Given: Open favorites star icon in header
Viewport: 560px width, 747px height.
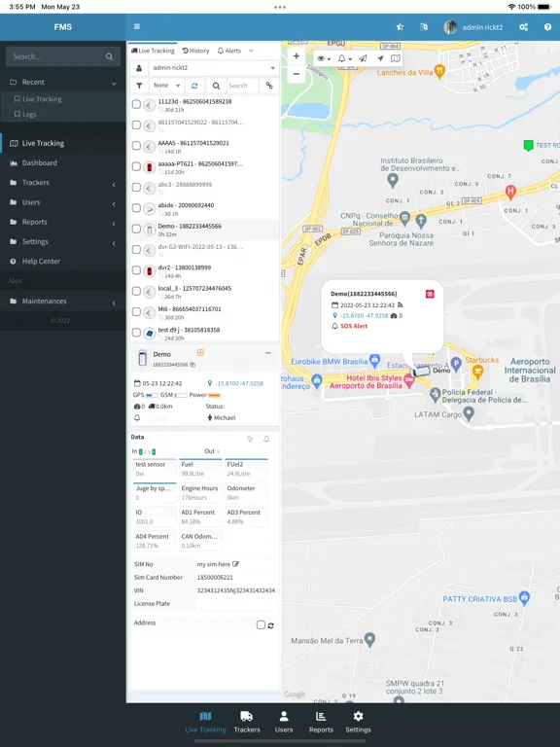Looking at the screenshot, I should click(400, 27).
